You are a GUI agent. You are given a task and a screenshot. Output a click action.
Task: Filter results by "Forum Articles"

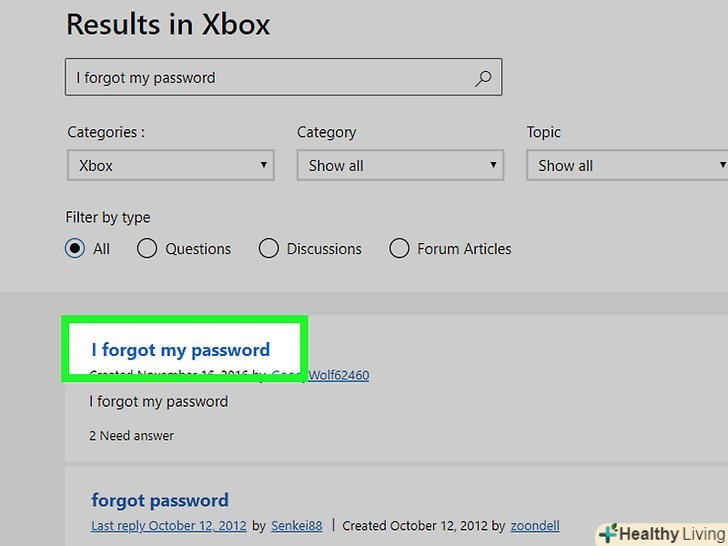pyautogui.click(x=399, y=249)
